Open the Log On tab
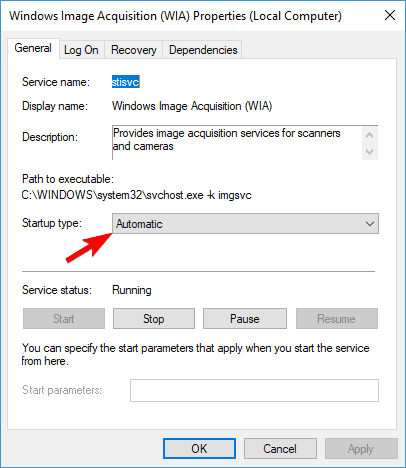This screenshot has width=406, height=468. click(81, 50)
